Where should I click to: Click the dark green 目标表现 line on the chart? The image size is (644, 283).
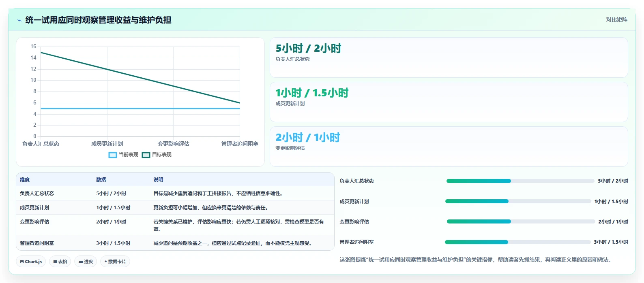[140, 78]
